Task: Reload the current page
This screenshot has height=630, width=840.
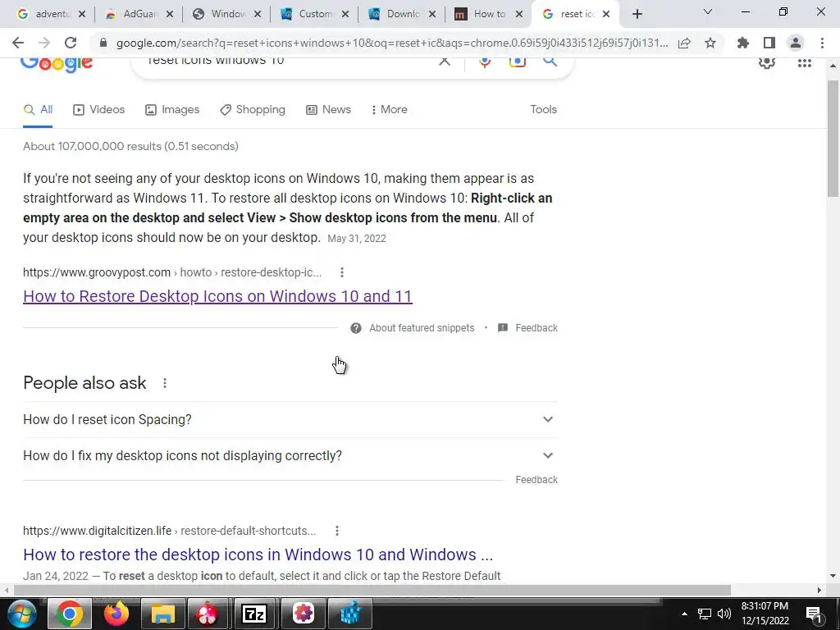Action: pyautogui.click(x=71, y=43)
